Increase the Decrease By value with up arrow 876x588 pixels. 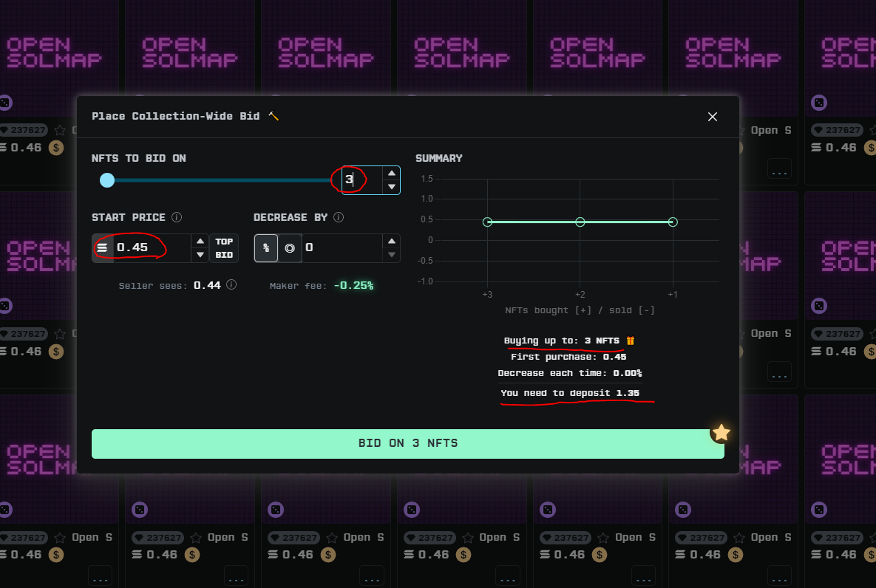(392, 242)
